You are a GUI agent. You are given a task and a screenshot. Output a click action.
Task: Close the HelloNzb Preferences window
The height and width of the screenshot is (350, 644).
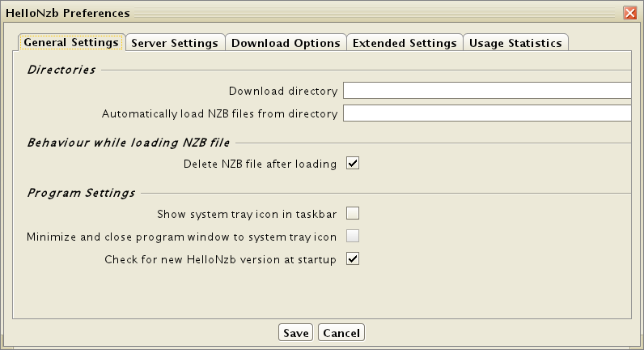coord(630,13)
